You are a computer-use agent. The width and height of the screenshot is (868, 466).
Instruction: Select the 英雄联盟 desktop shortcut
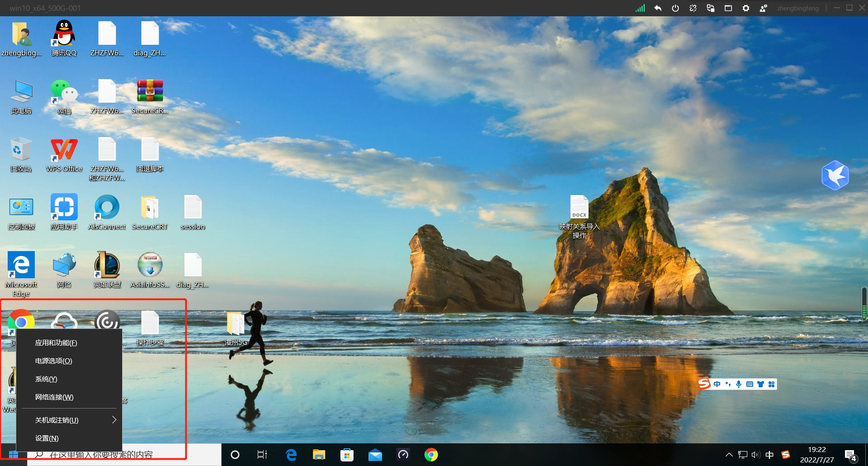107,270
